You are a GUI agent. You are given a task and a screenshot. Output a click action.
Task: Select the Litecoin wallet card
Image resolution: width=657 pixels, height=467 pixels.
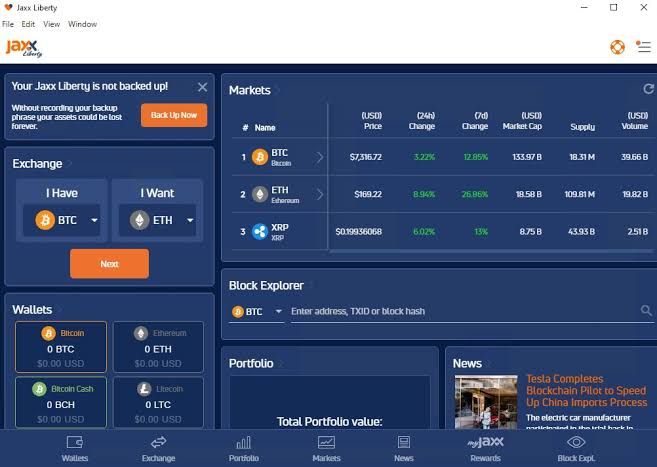coord(158,402)
